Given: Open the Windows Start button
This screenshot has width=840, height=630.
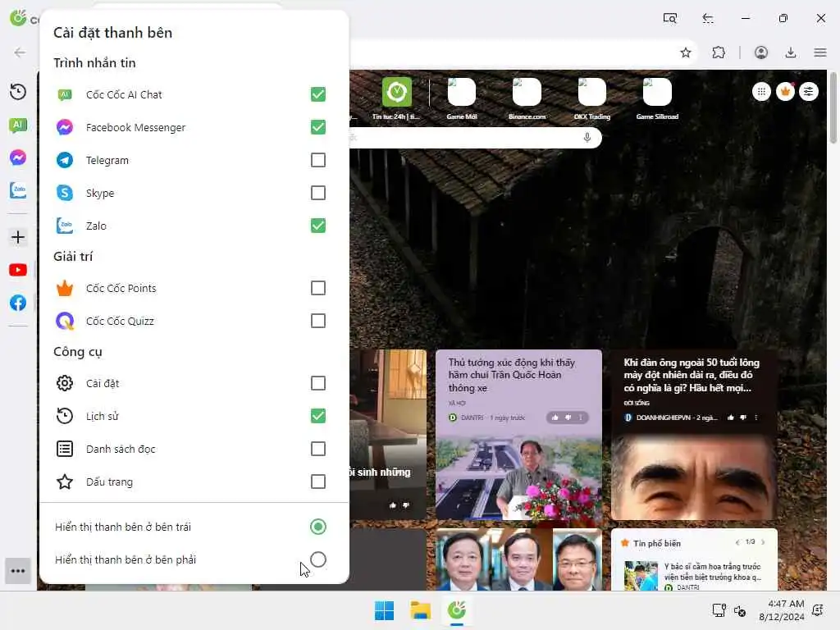Looking at the screenshot, I should point(384,610).
